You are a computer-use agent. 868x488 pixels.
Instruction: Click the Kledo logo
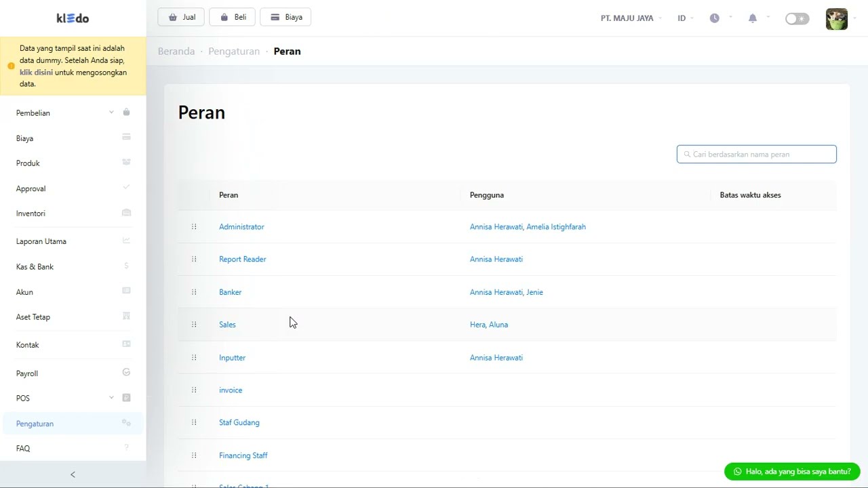click(x=73, y=18)
